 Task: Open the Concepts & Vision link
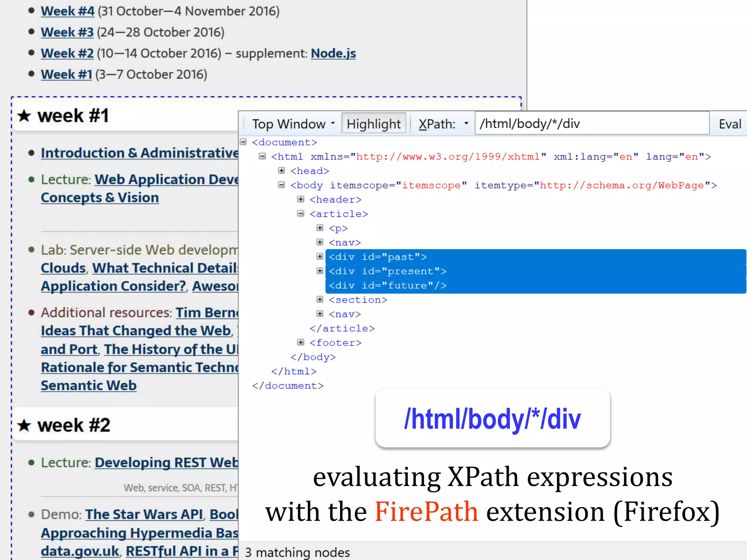(x=100, y=198)
